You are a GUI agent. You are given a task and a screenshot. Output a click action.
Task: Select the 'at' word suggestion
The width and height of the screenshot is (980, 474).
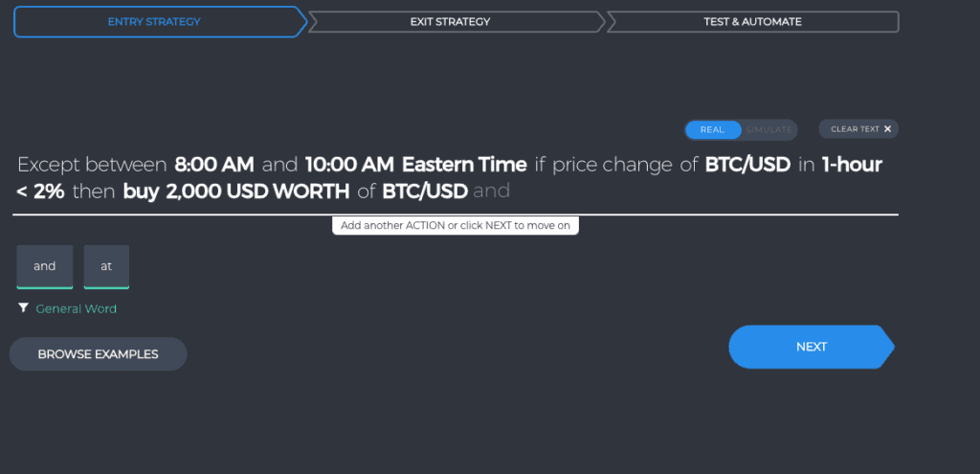pyautogui.click(x=106, y=266)
